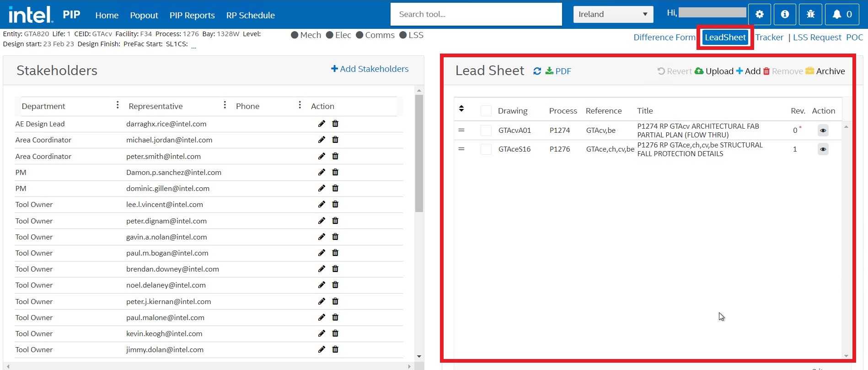Open the Ireland site dropdown
Image resolution: width=868 pixels, height=370 pixels.
[x=613, y=14]
